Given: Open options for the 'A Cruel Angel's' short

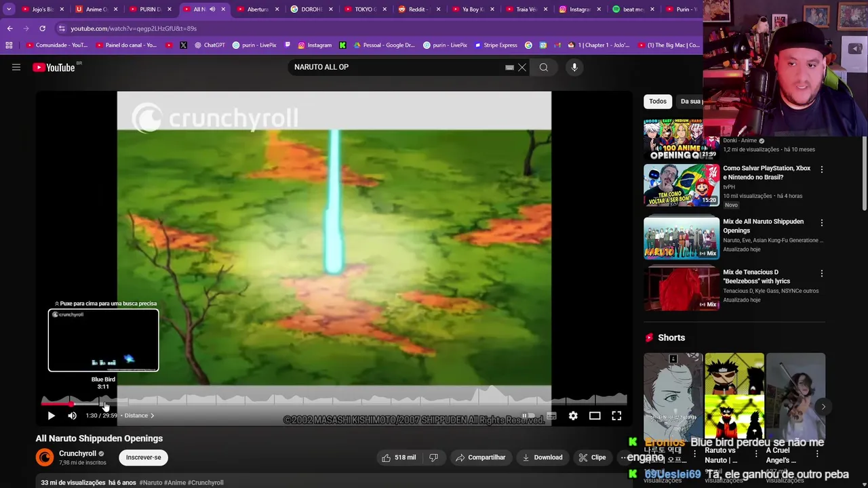Looking at the screenshot, I should (817, 454).
